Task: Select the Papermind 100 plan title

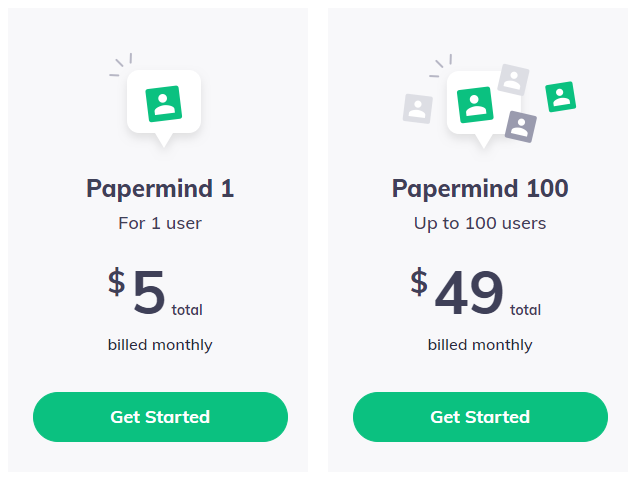Action: 480,189
